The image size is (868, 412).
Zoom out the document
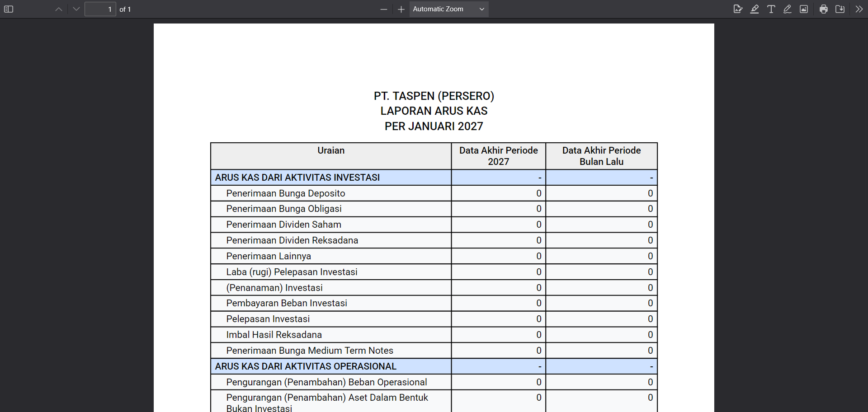click(384, 9)
